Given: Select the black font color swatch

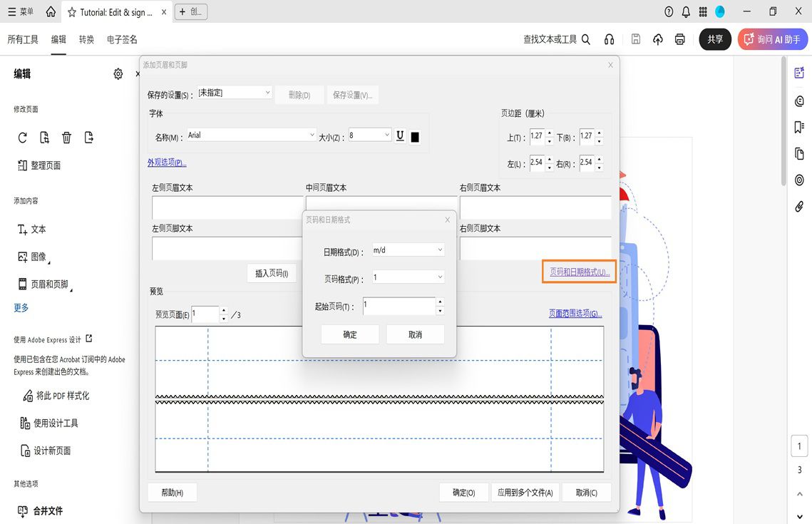Looking at the screenshot, I should (416, 135).
